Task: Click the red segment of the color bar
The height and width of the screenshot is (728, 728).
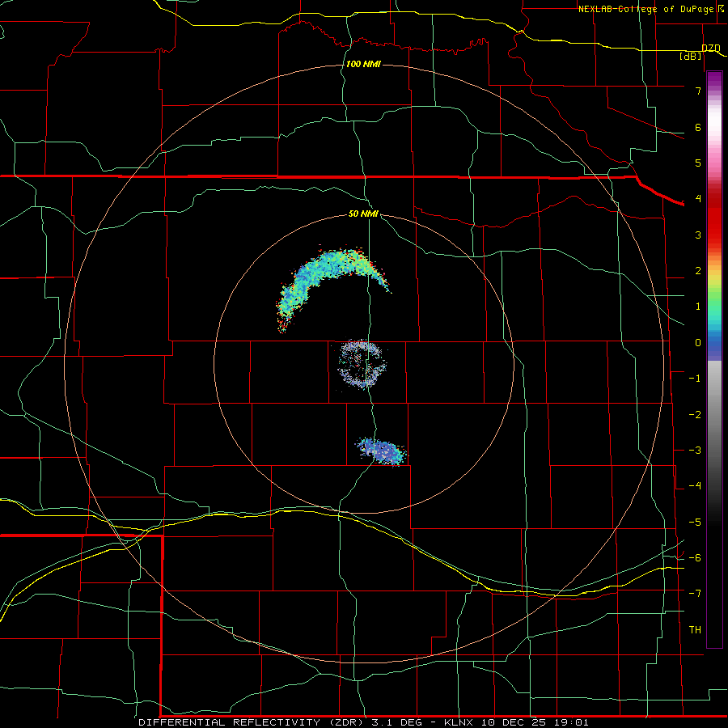Action: pos(714,218)
